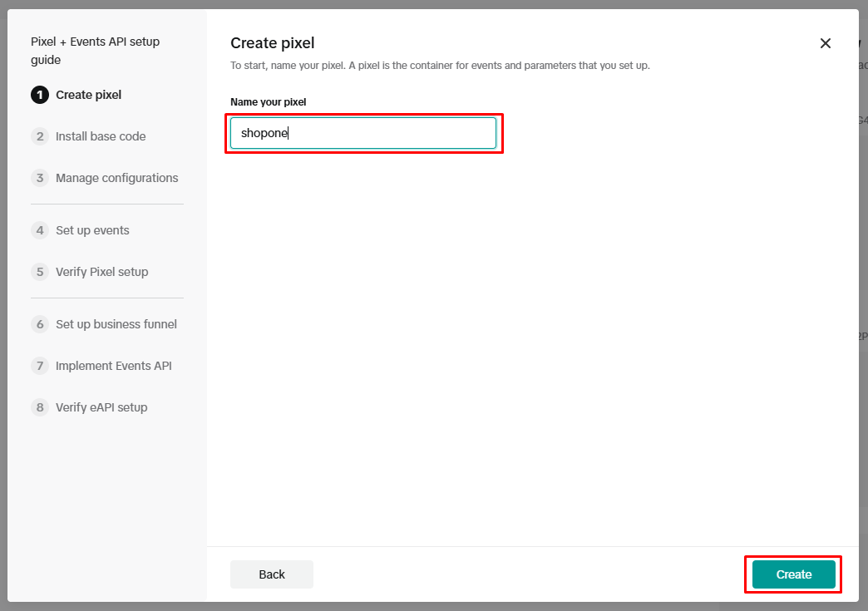Click the step 1 number badge
The width and height of the screenshot is (868, 611).
click(x=40, y=95)
